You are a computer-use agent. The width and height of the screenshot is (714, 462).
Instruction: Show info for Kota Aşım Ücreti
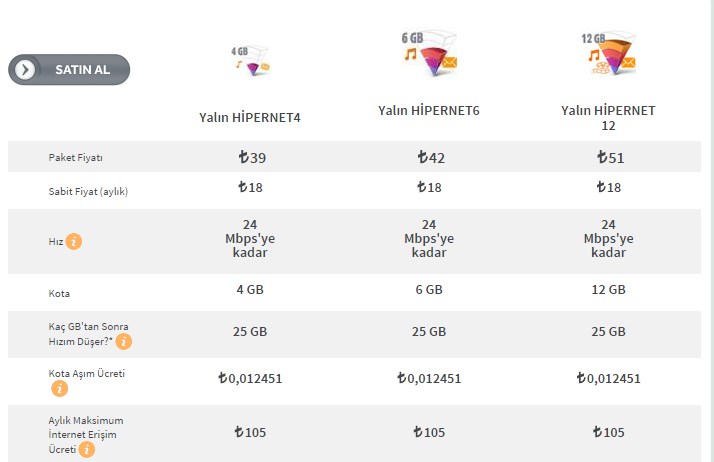click(x=60, y=388)
